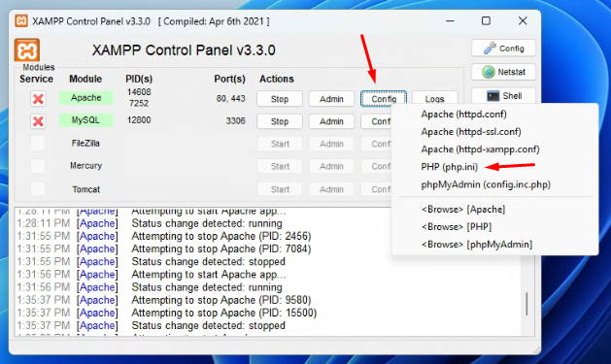Open Apache Admin page
The height and width of the screenshot is (364, 611).
click(x=331, y=99)
